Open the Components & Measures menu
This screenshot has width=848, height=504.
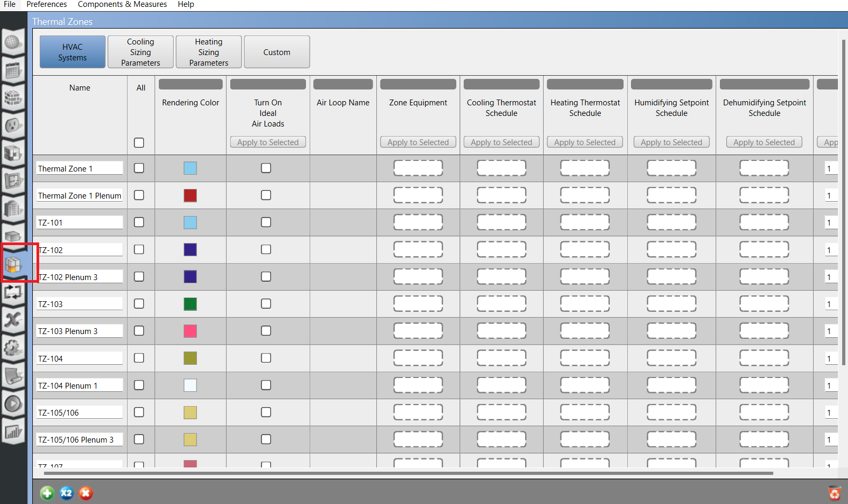[122, 4]
